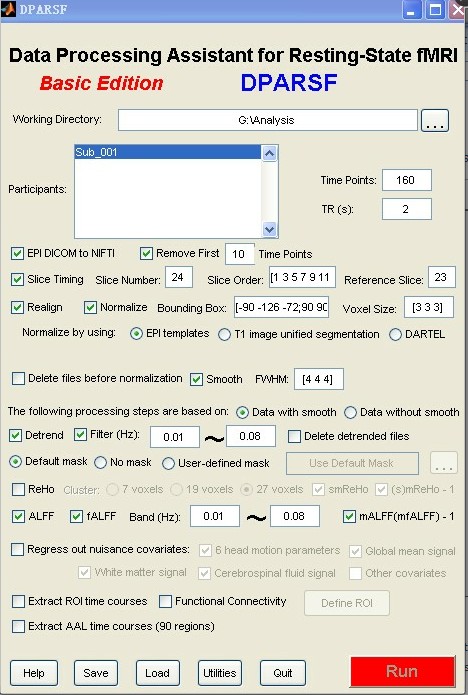Choose T1 image unified segmentation option

[224, 334]
